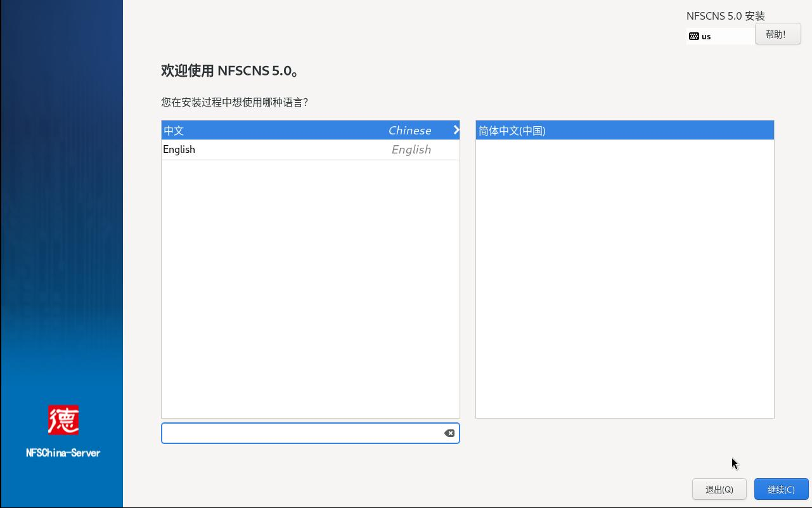Click the 退出(Q) quit button
Screen dimensions: 812x508
click(x=719, y=489)
